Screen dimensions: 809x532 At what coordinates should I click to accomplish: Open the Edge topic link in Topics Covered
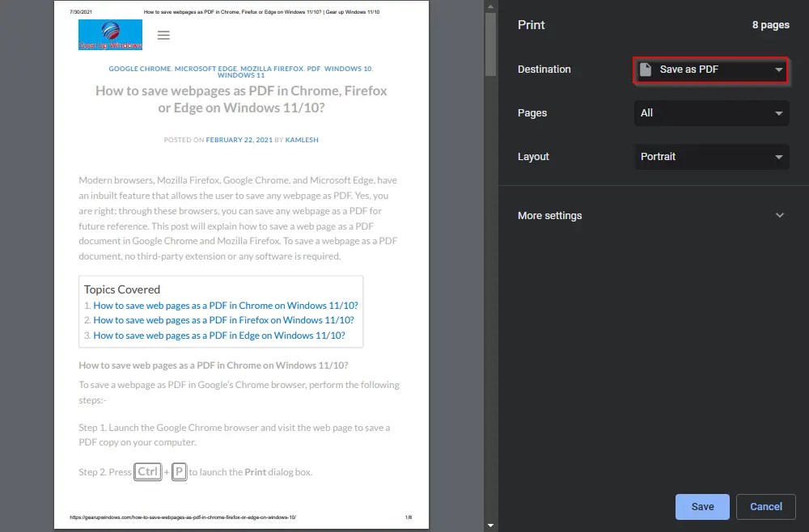[x=218, y=335]
